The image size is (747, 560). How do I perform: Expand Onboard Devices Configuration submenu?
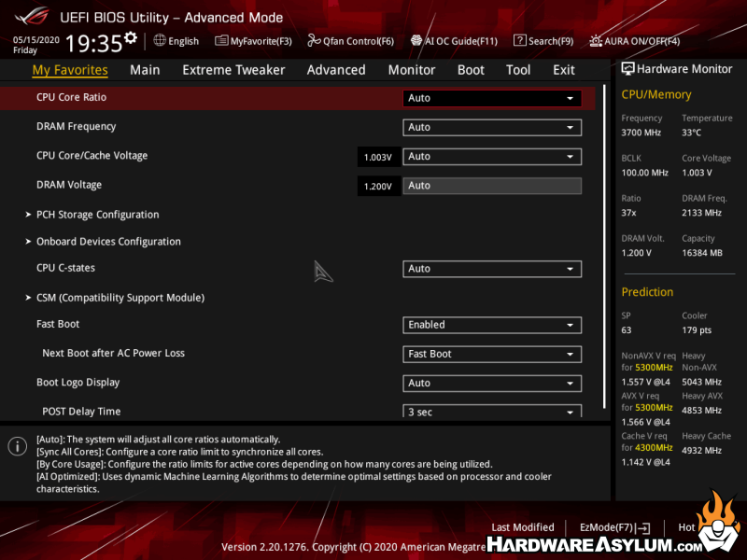click(108, 242)
